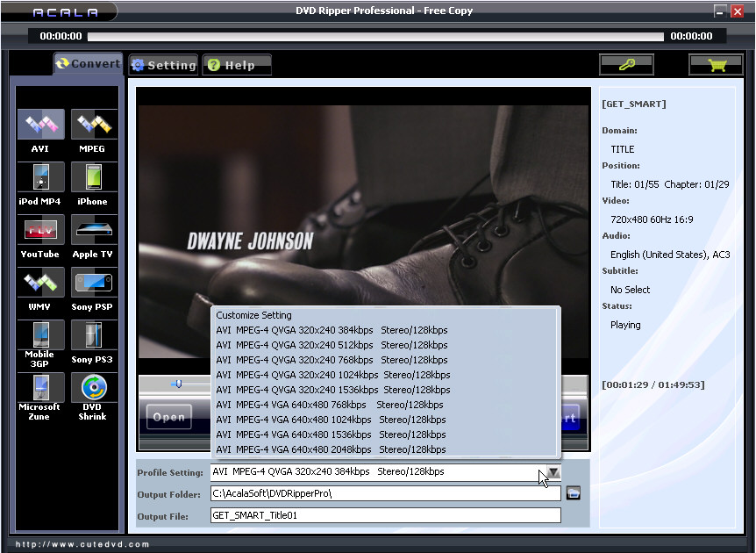Select the Sony PS3 format icon

click(94, 335)
